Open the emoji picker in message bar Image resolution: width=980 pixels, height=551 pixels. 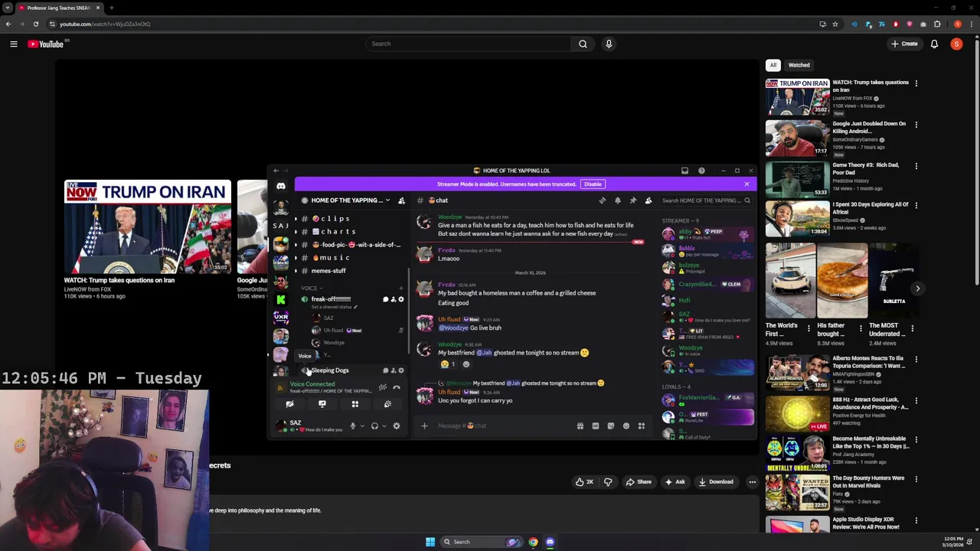[x=626, y=426]
